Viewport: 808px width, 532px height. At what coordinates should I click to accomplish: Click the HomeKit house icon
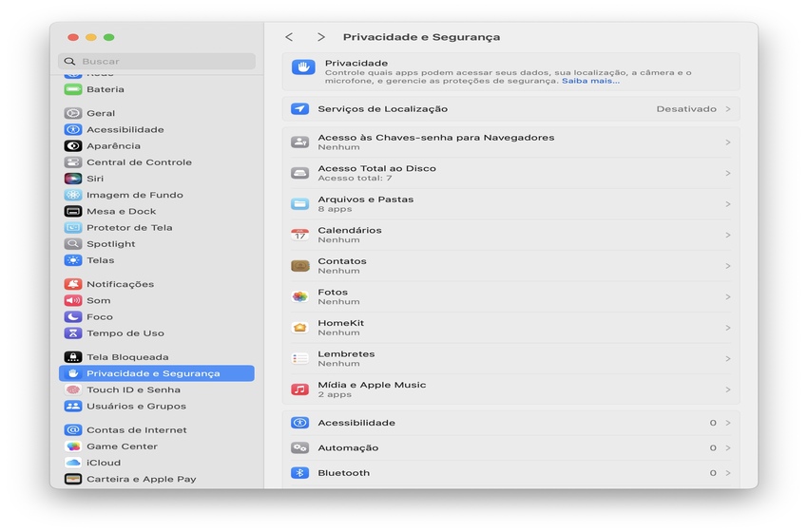(x=299, y=328)
